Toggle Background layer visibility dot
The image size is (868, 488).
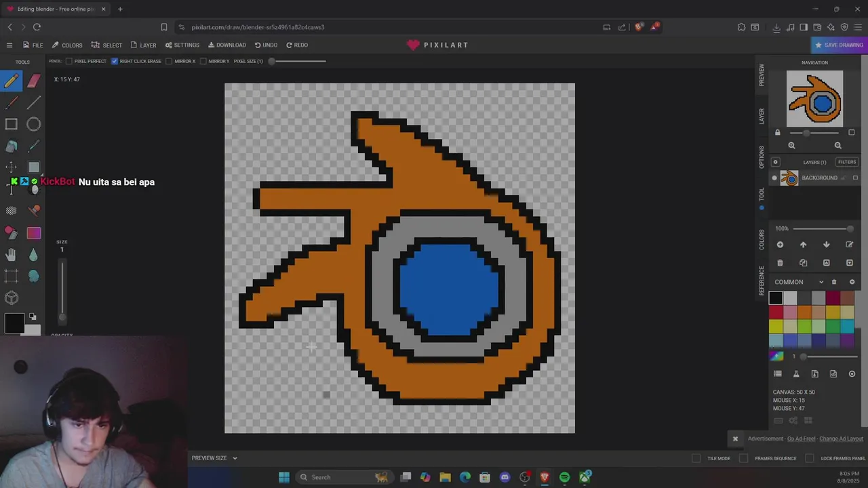(774, 178)
